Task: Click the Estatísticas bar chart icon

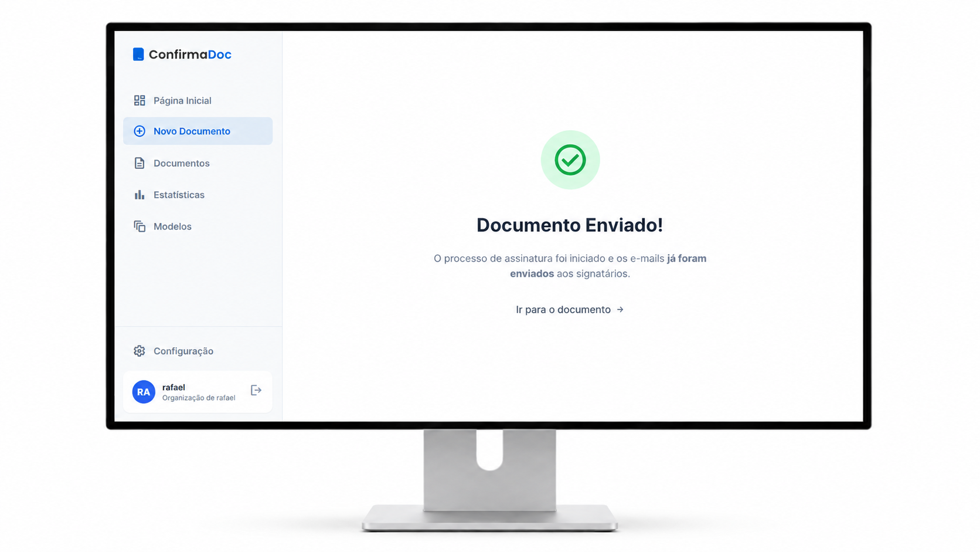Action: pos(139,195)
